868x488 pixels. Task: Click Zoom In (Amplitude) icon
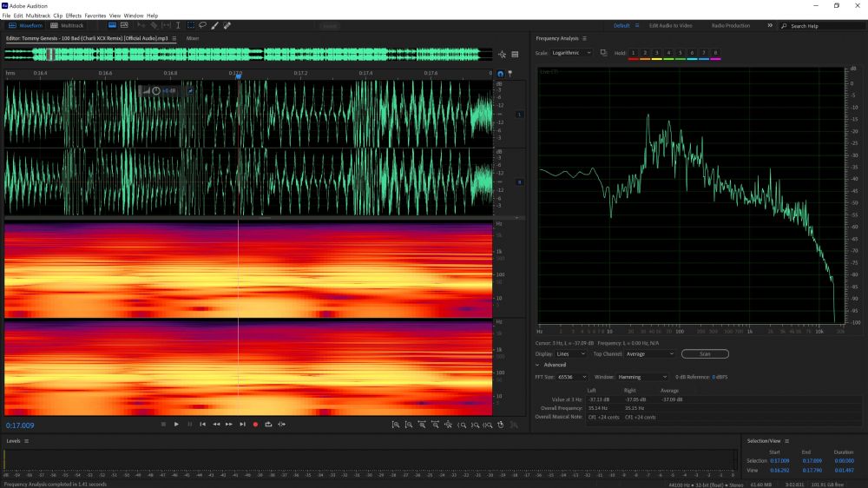(395, 424)
